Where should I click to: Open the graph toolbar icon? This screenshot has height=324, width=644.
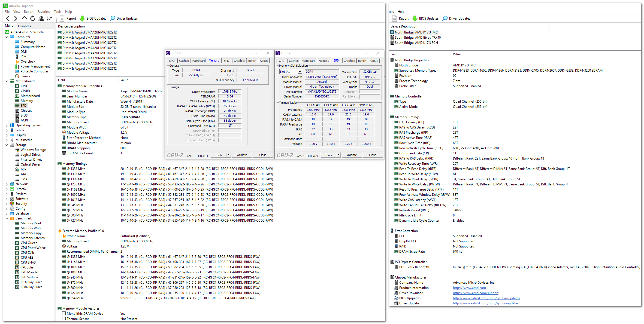tap(50, 19)
